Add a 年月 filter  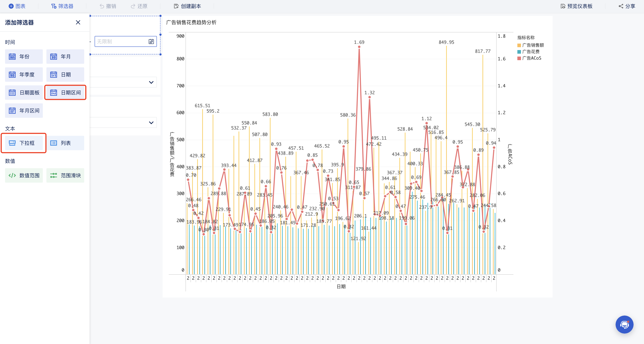pos(65,57)
